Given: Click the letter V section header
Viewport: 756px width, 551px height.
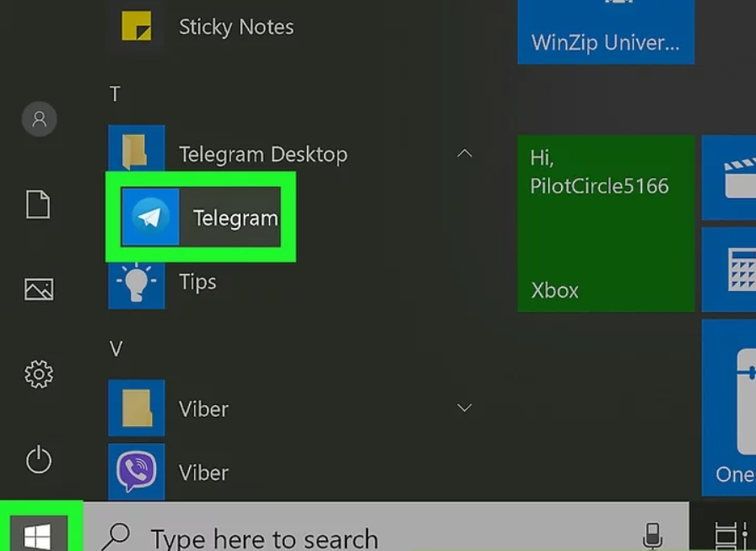Looking at the screenshot, I should pyautogui.click(x=116, y=348).
